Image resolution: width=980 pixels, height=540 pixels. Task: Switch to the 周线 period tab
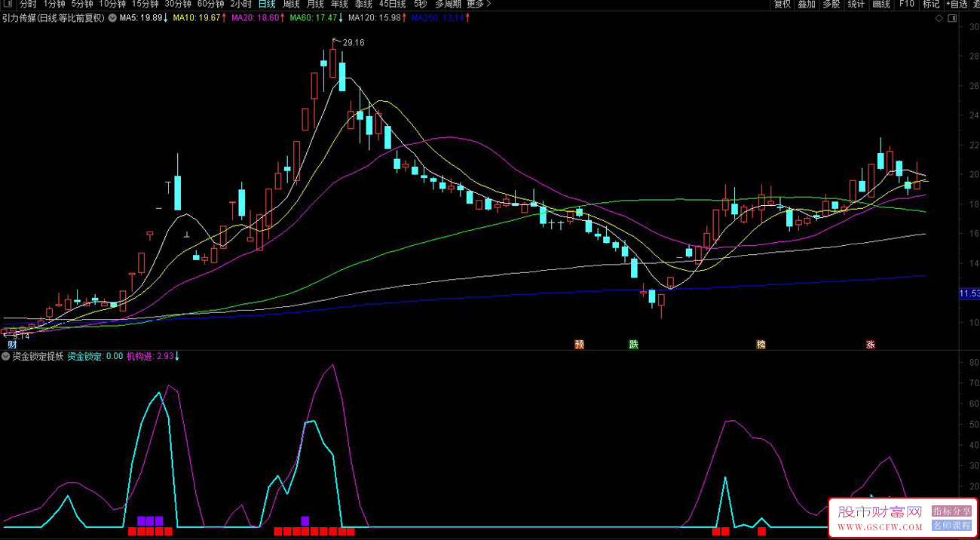tap(291, 5)
